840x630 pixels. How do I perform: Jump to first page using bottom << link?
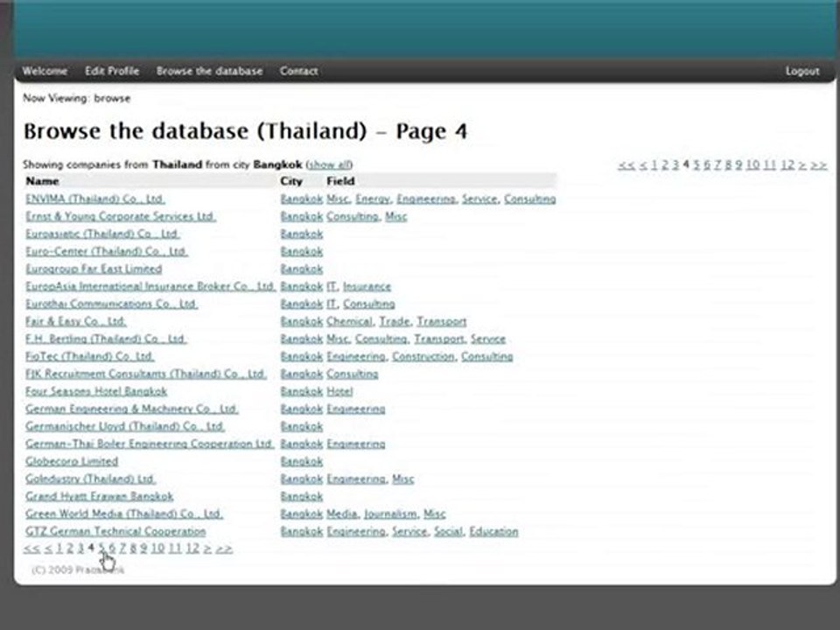(x=31, y=549)
